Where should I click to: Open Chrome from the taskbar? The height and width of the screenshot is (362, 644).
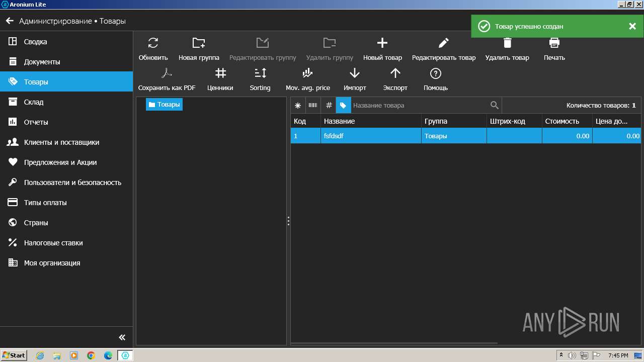tap(91, 355)
